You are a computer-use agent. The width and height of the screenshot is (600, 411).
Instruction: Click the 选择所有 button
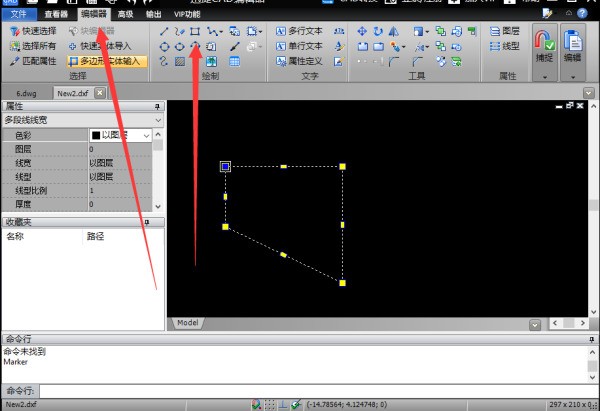pos(33,46)
